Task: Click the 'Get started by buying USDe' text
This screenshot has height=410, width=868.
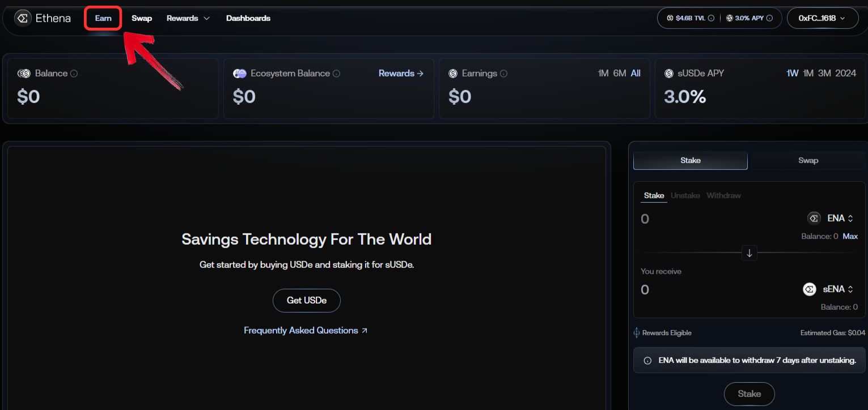Action: tap(307, 264)
